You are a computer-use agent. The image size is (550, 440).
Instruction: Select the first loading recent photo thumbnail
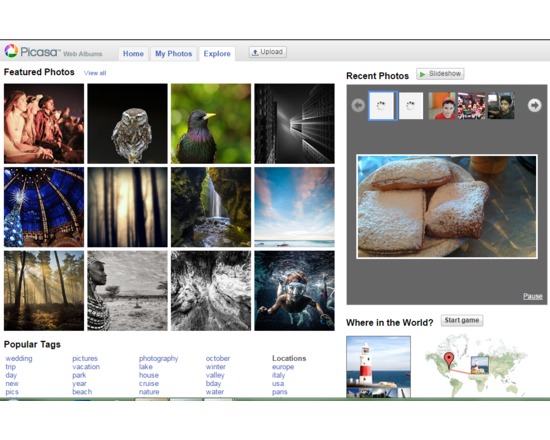pos(383,105)
